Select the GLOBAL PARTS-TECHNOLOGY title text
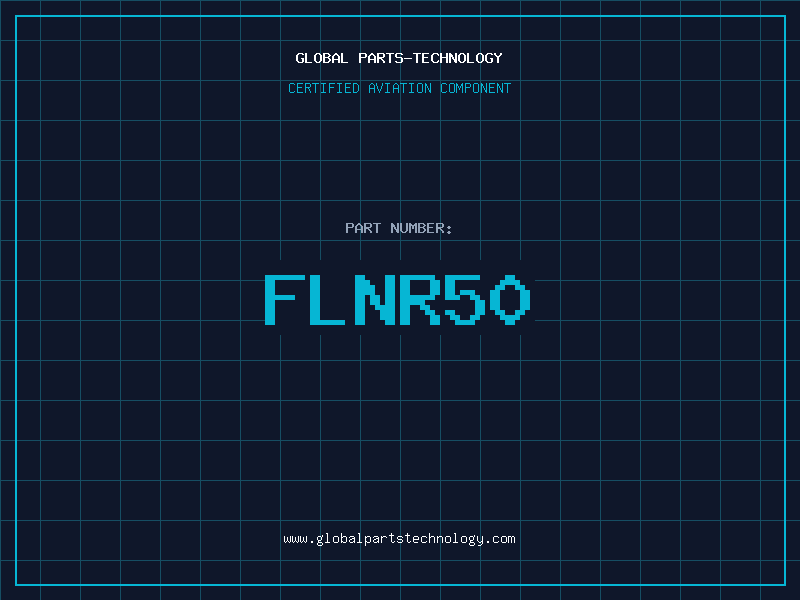Viewport: 800px width, 600px height. (399, 58)
